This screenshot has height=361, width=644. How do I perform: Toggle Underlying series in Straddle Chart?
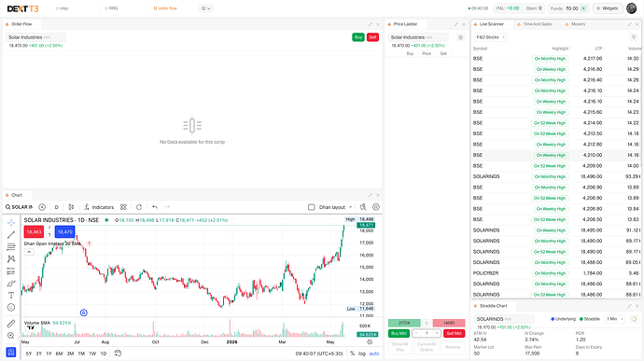tap(563, 319)
